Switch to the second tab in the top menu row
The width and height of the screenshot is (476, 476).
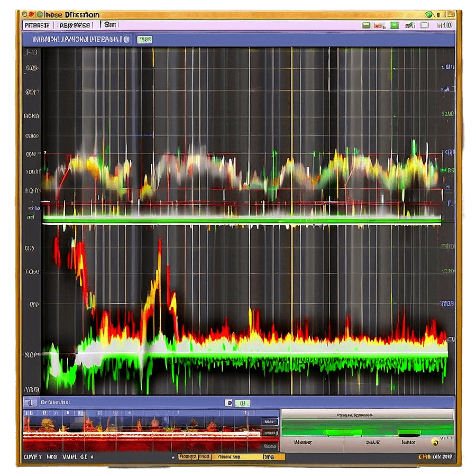(x=75, y=25)
